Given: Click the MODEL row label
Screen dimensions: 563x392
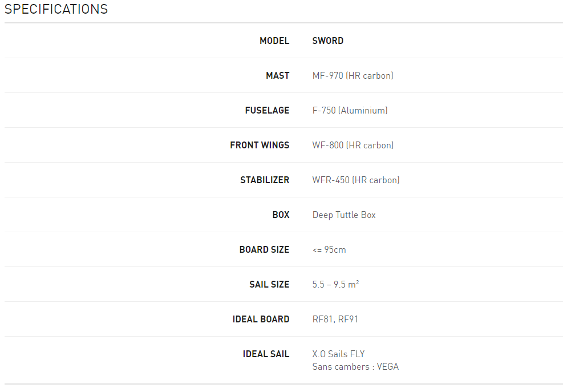Looking at the screenshot, I should click(274, 41).
